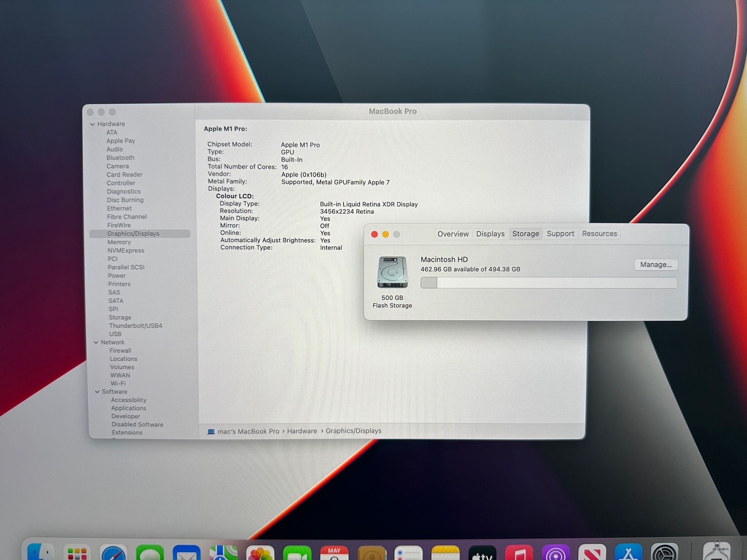Collapse the Network section
The image size is (747, 560).
pyautogui.click(x=96, y=342)
